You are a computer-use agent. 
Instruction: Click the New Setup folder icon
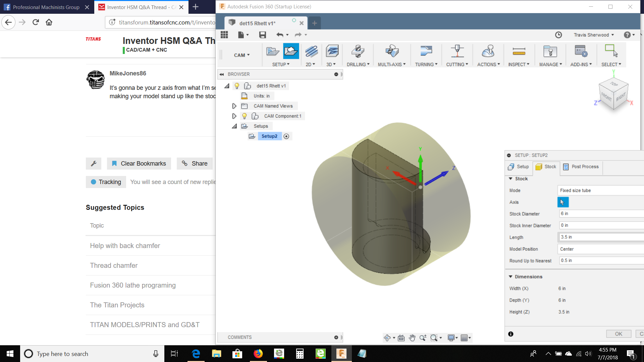[291, 51]
